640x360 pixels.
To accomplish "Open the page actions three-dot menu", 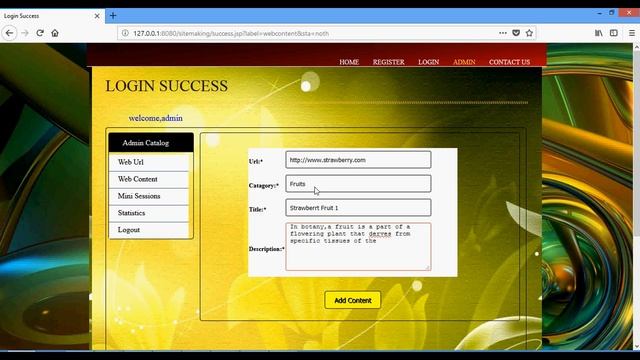I will click(x=503, y=33).
